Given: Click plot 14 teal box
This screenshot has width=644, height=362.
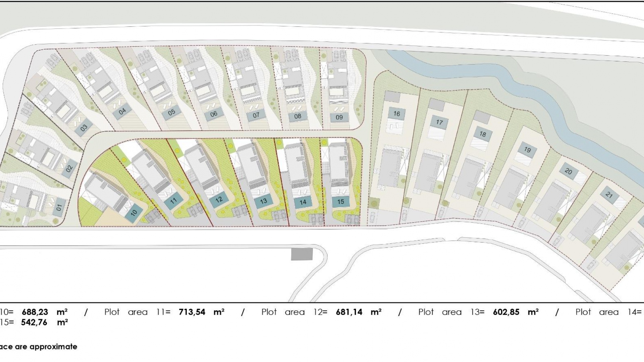Looking at the screenshot, I should pyautogui.click(x=303, y=202).
